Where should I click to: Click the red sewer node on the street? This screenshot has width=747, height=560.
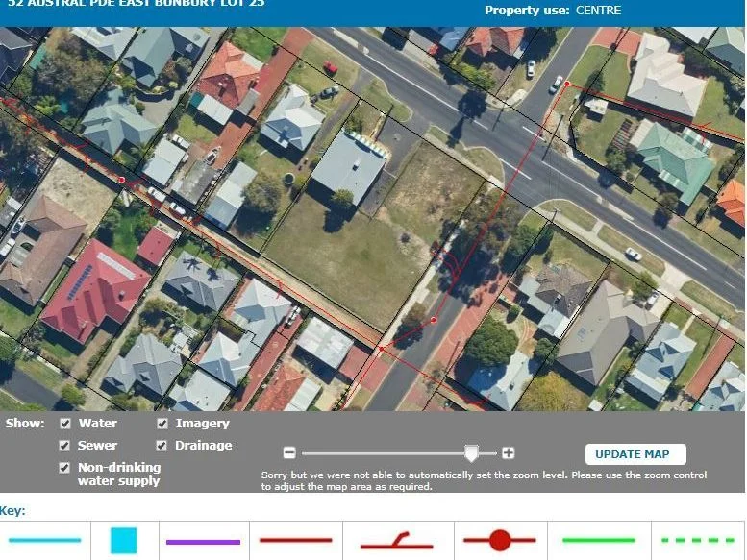click(x=434, y=320)
